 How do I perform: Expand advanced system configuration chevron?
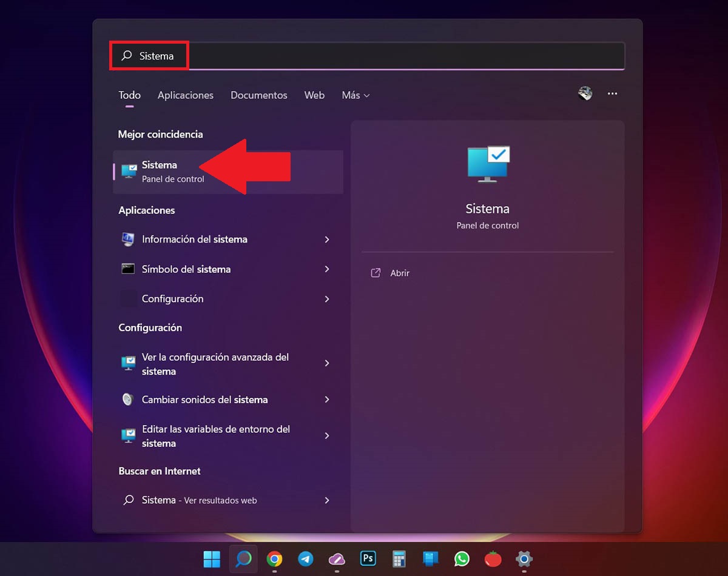coord(327,363)
